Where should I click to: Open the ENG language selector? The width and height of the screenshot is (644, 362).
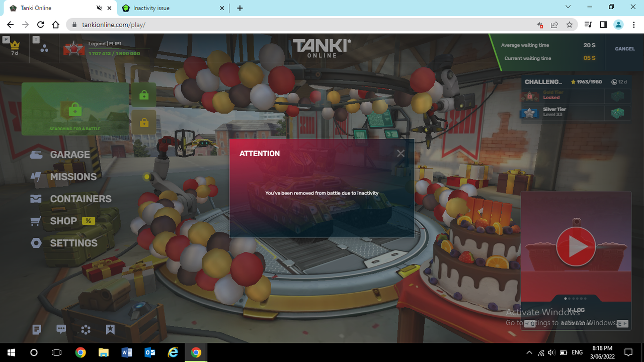577,352
